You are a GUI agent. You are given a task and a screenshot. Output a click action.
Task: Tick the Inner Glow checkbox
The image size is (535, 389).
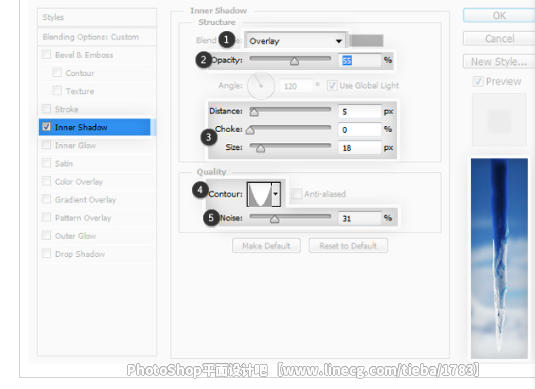[46, 145]
